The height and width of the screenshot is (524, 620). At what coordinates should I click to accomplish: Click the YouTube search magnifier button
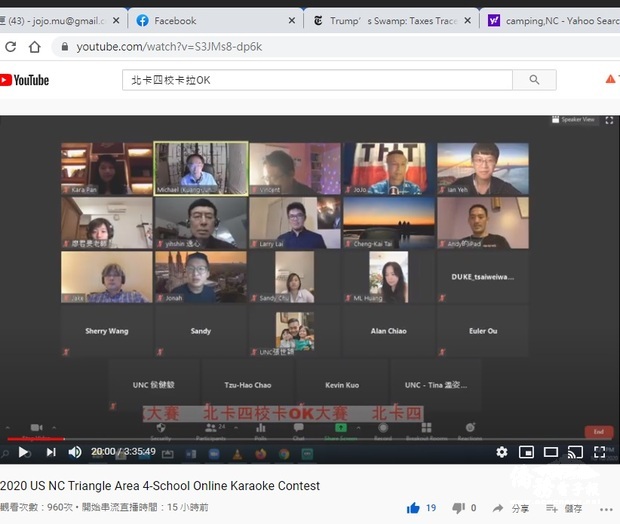[534, 80]
